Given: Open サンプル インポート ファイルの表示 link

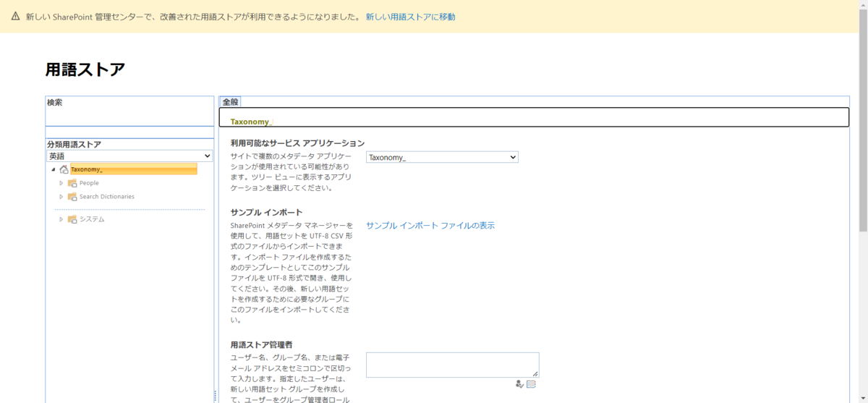Looking at the screenshot, I should (x=430, y=226).
